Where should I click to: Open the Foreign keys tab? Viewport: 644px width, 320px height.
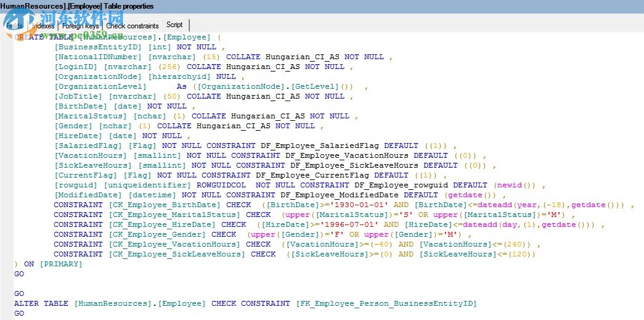point(81,25)
